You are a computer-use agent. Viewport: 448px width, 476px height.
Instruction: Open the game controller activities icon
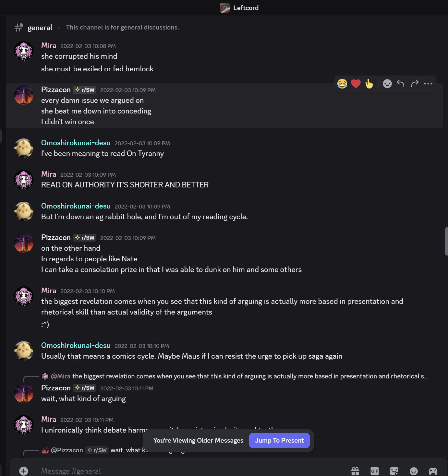(x=433, y=471)
